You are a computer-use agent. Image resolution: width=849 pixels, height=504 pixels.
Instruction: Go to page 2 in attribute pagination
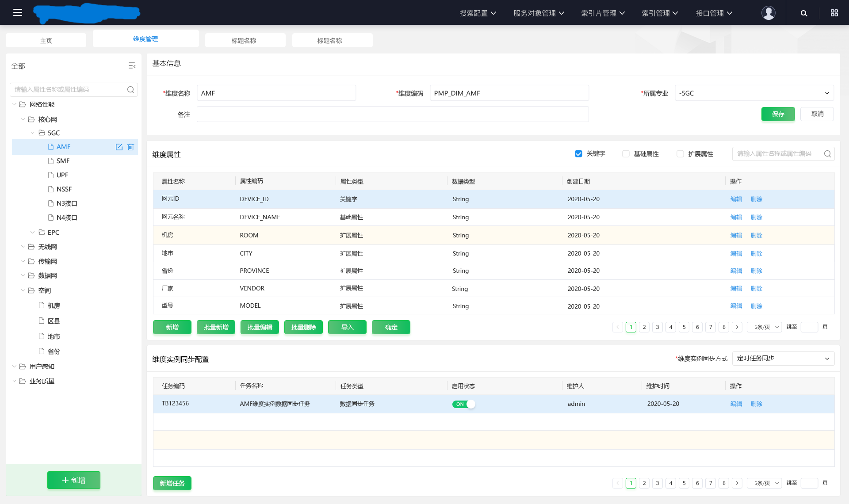pyautogui.click(x=644, y=327)
